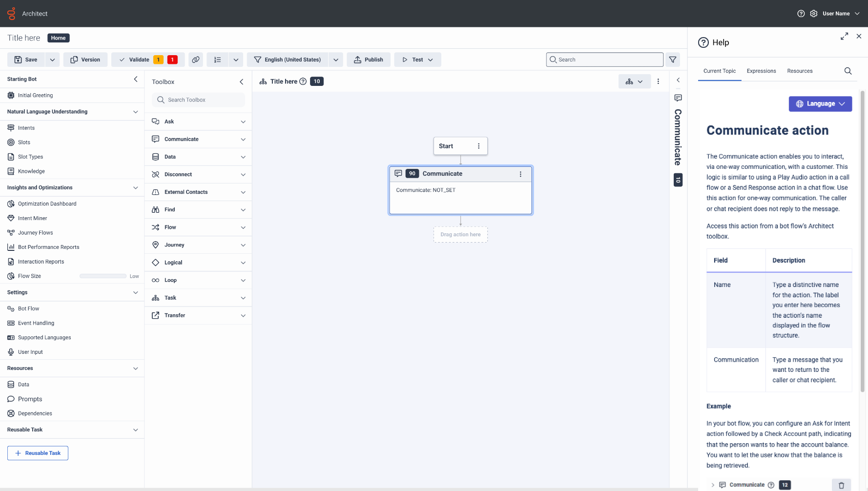This screenshot has width=868, height=491.
Task: Open the filter icon beside Search
Action: tap(673, 60)
